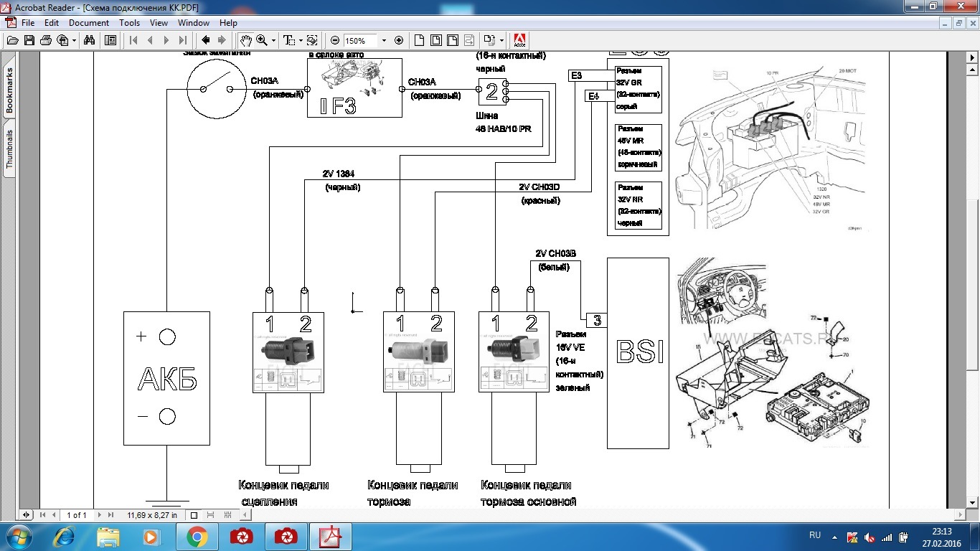Click the Go to next view arrow
The width and height of the screenshot is (980, 551).
point(222,40)
